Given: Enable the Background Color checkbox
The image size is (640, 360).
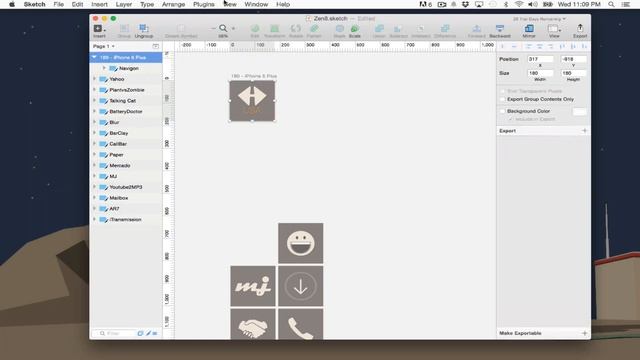Looking at the screenshot, I should (x=502, y=111).
